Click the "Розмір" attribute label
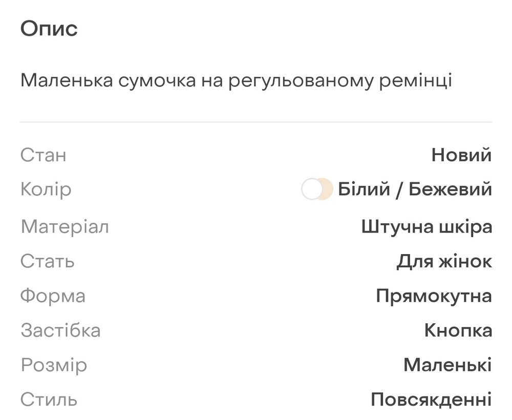 pos(54,365)
